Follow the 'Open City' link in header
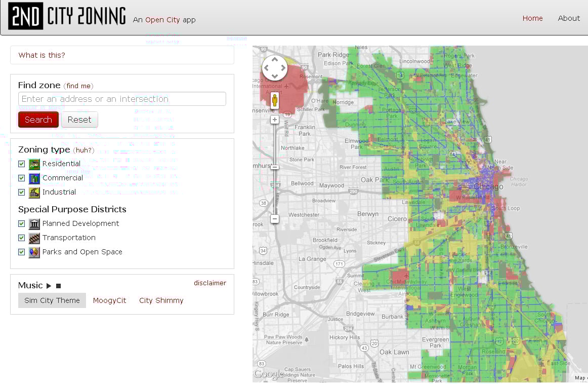 tap(163, 20)
